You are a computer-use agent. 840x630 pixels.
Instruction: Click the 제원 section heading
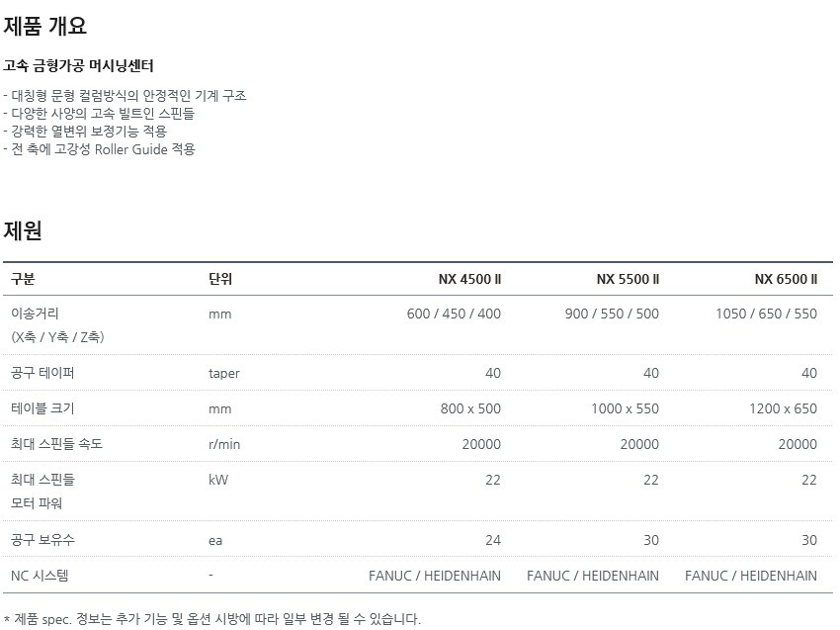point(23,230)
